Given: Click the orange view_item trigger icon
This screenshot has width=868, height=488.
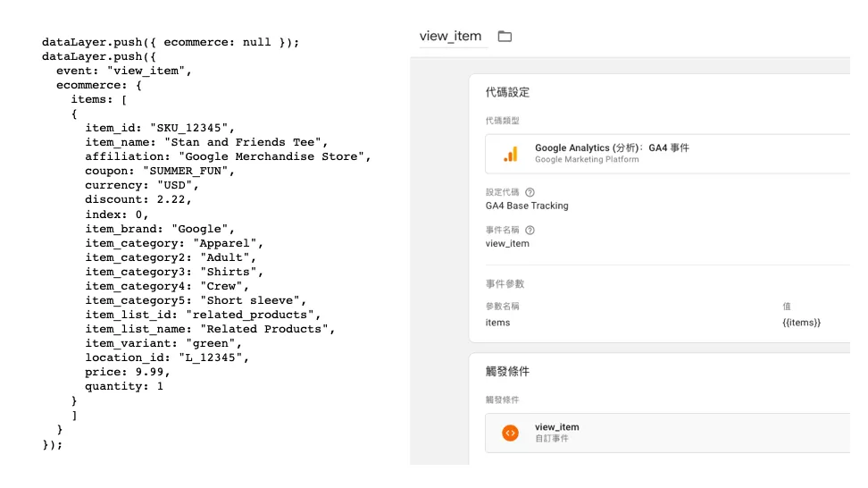Looking at the screenshot, I should tap(511, 433).
